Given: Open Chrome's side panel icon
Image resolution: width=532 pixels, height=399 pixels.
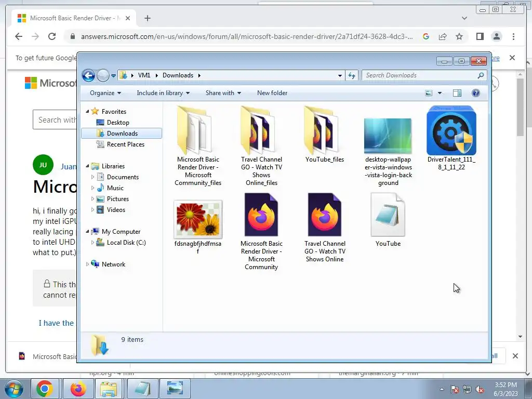Looking at the screenshot, I should click(x=480, y=36).
